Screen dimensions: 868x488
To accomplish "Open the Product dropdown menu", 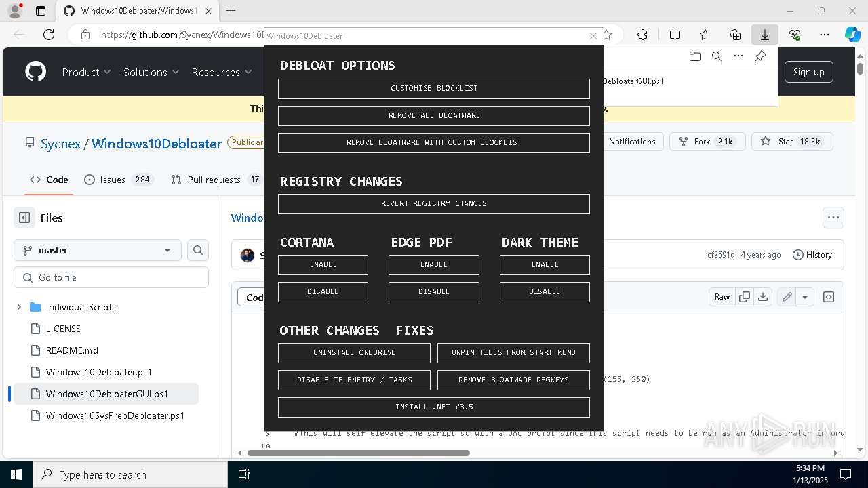I will click(x=86, y=72).
